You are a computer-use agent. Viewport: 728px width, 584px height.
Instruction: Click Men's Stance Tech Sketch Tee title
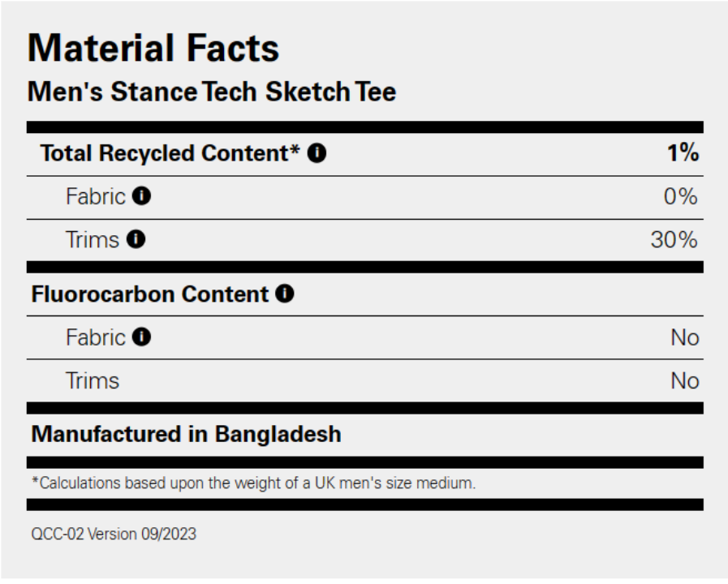(212, 92)
